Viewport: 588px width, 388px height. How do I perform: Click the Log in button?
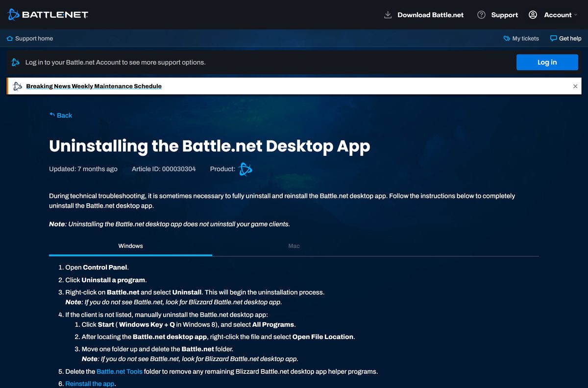tap(547, 62)
